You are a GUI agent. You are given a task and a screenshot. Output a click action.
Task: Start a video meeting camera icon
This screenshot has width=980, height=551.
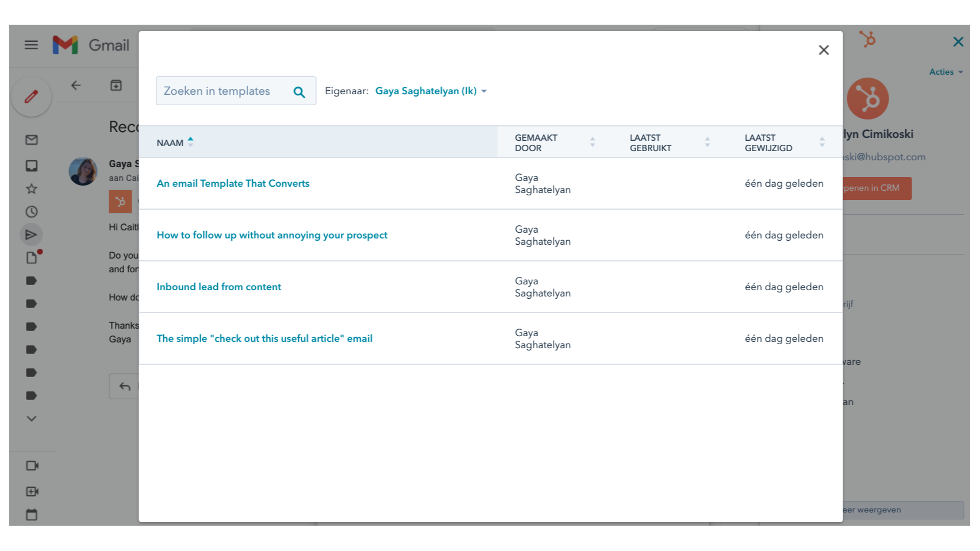pyautogui.click(x=32, y=465)
